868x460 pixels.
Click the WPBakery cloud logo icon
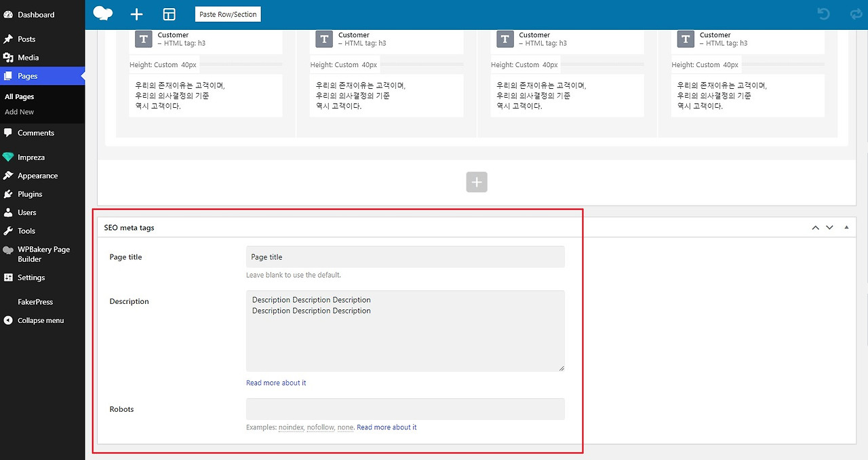point(103,14)
